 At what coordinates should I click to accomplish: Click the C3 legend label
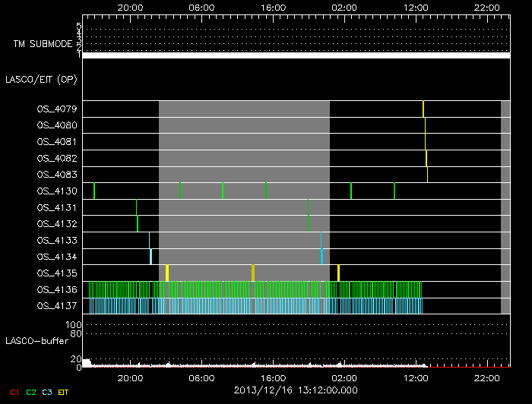click(47, 391)
